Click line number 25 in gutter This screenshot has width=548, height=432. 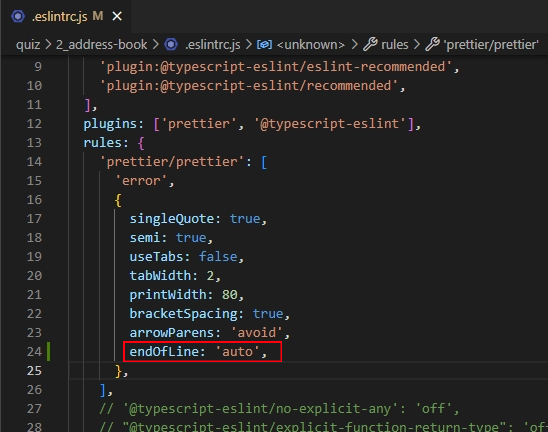pyautogui.click(x=34, y=370)
